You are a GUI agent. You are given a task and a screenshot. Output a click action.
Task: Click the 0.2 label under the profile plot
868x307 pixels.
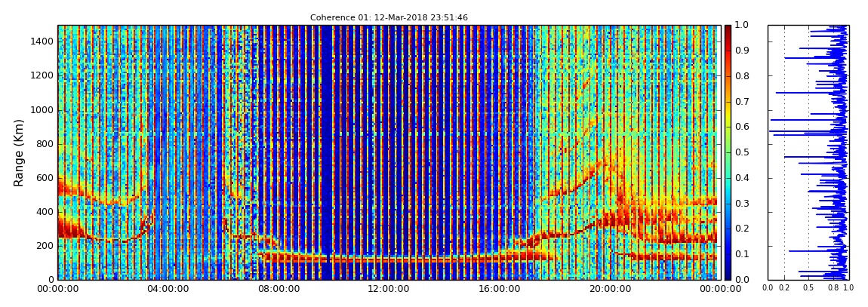pos(784,288)
